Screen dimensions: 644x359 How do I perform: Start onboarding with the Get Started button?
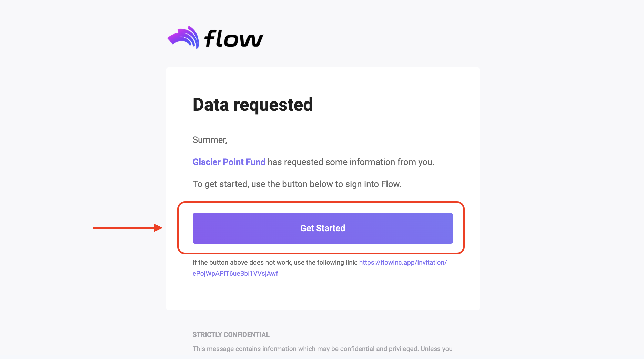323,228
